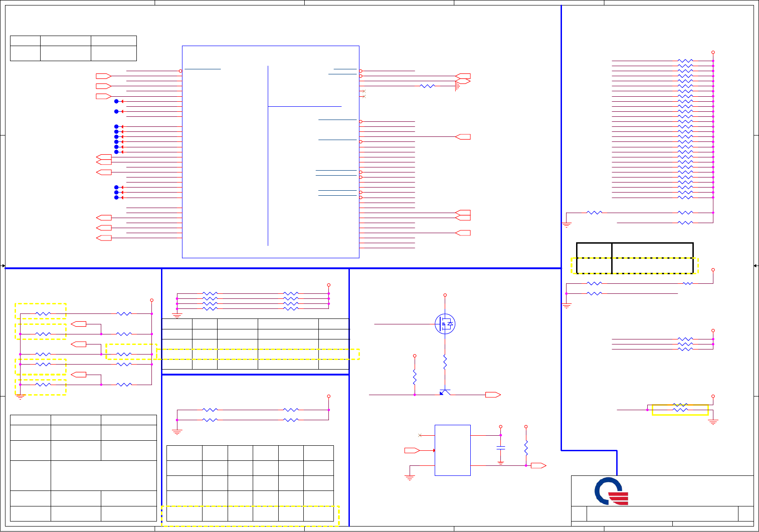The image size is (759, 532).
Task: Select the pull-up resistor right of the capacitor
Action: 526,448
